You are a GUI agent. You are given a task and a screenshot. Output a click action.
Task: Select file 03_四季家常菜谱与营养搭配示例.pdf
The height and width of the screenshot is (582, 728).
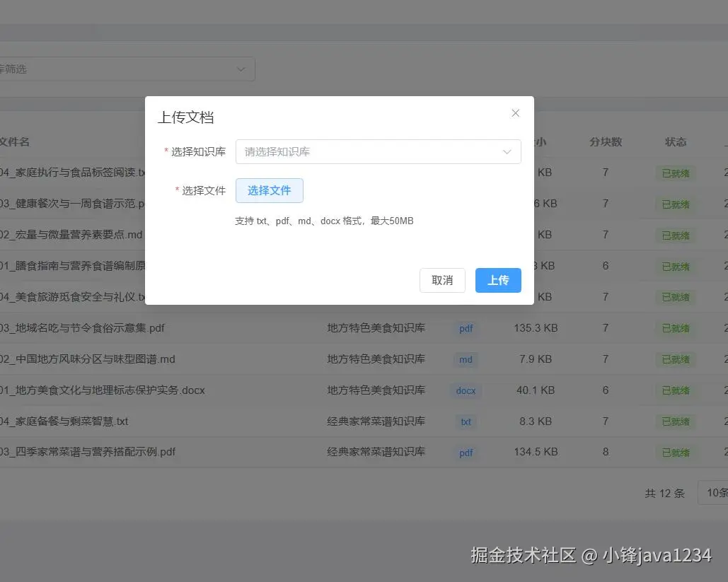click(88, 452)
